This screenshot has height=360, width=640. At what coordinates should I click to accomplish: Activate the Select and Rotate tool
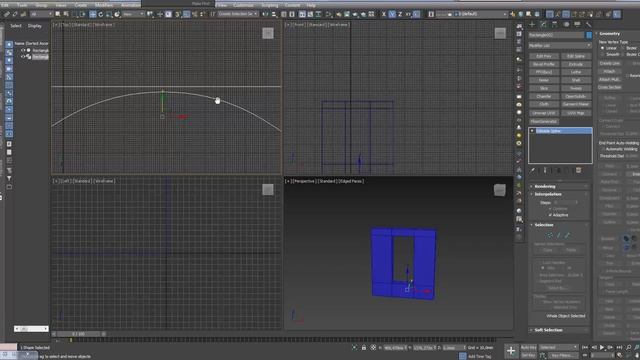point(100,14)
